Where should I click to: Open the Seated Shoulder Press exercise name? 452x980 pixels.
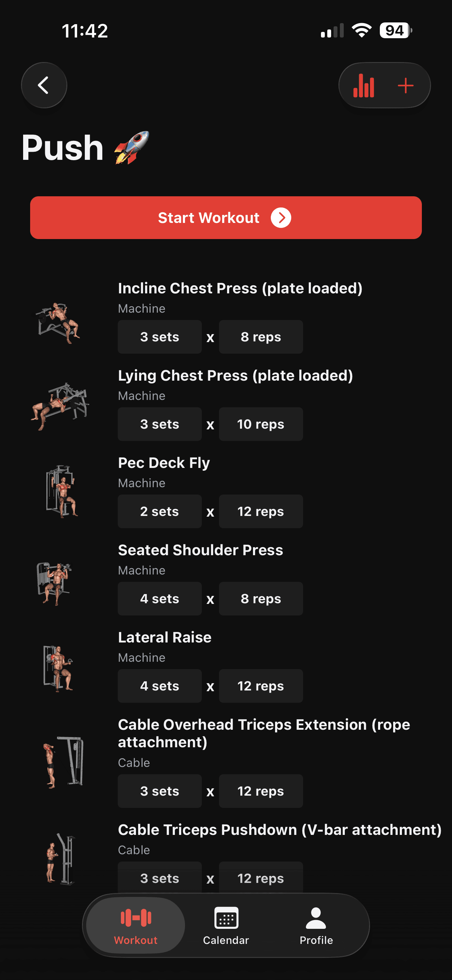(200, 549)
